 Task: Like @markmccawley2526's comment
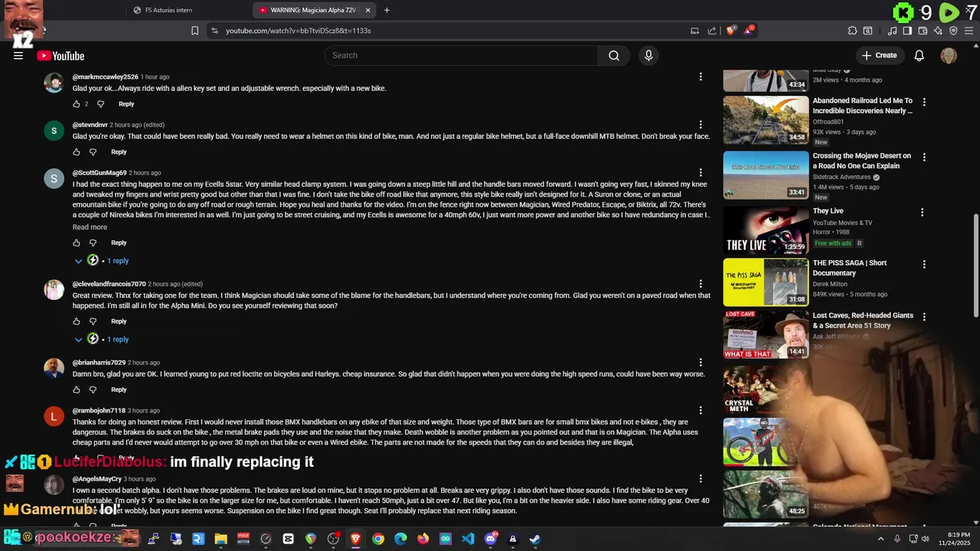click(x=76, y=104)
